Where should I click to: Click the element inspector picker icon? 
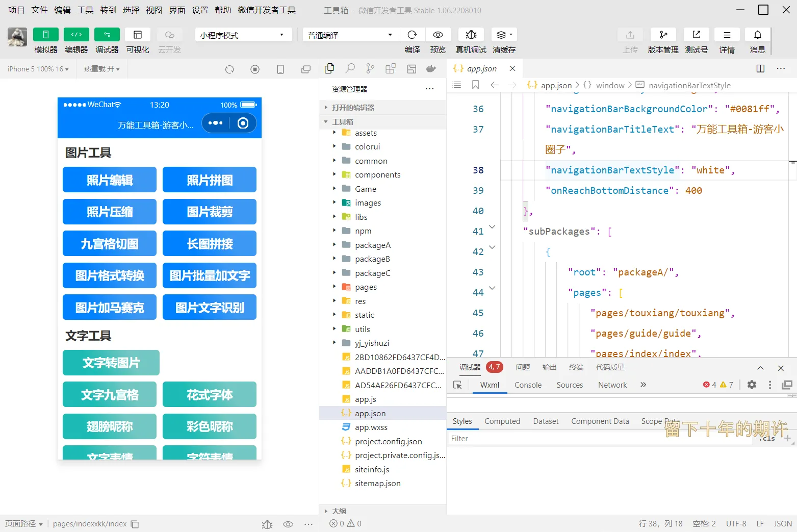[x=457, y=385]
